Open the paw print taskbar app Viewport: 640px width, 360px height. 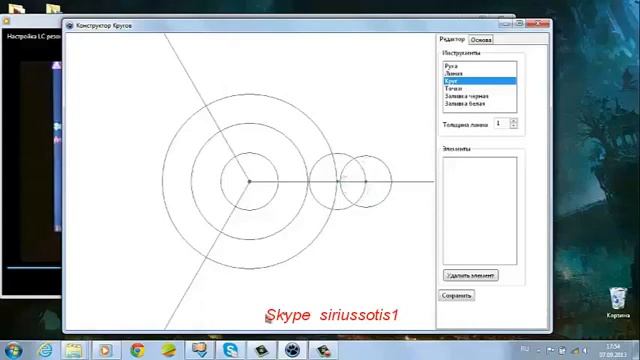point(292,350)
